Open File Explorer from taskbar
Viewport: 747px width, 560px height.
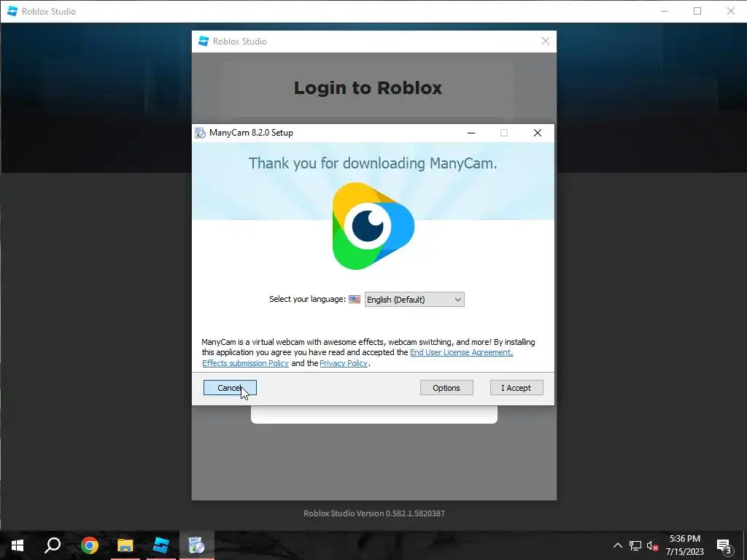125,545
